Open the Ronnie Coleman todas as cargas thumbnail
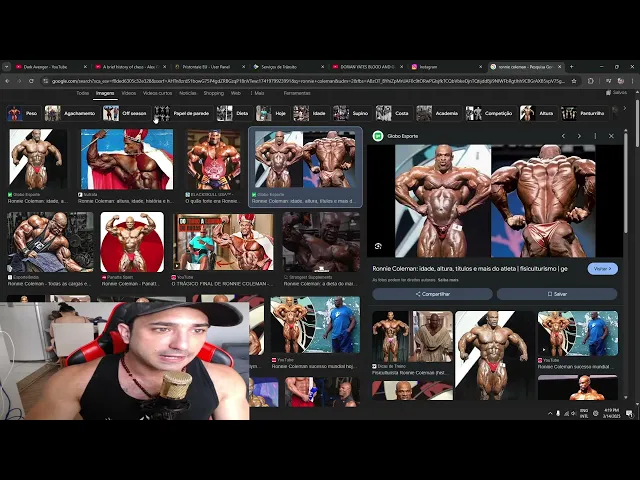 tap(50, 242)
